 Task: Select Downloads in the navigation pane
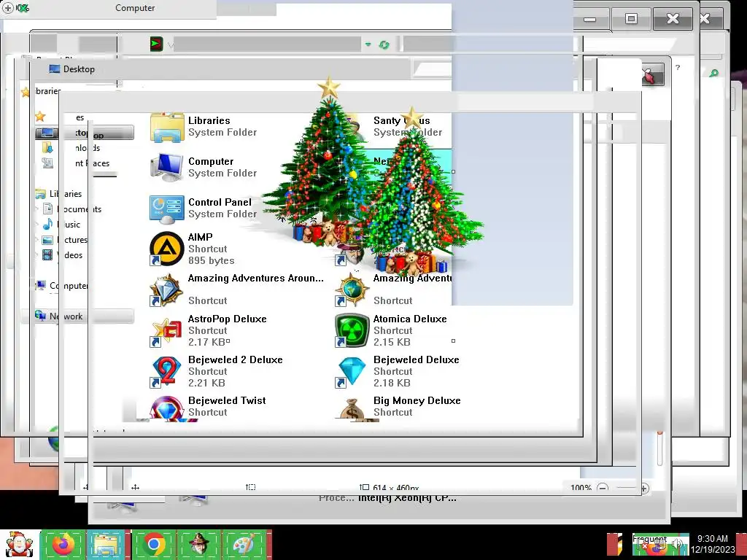71,148
